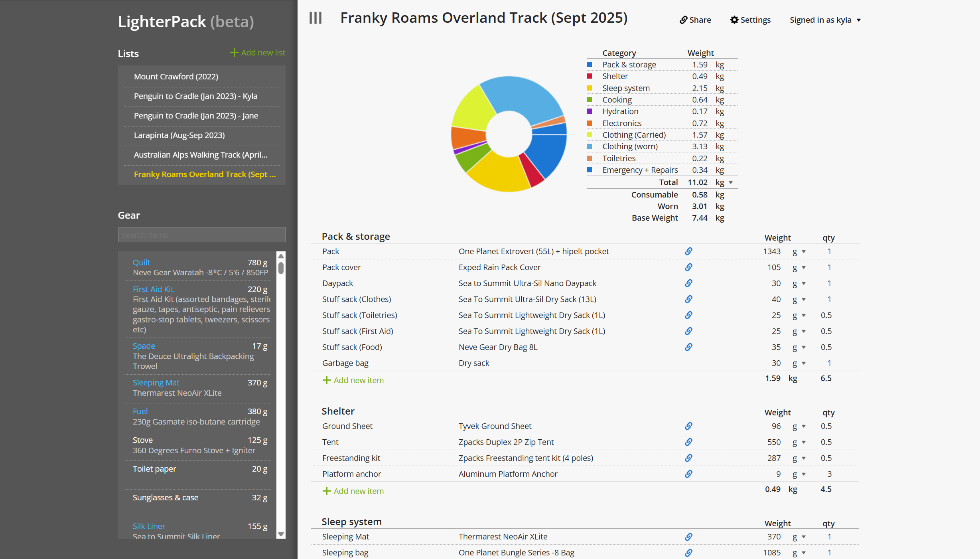
Task: Toggle the sidebar hamburger icon
Action: [x=315, y=18]
